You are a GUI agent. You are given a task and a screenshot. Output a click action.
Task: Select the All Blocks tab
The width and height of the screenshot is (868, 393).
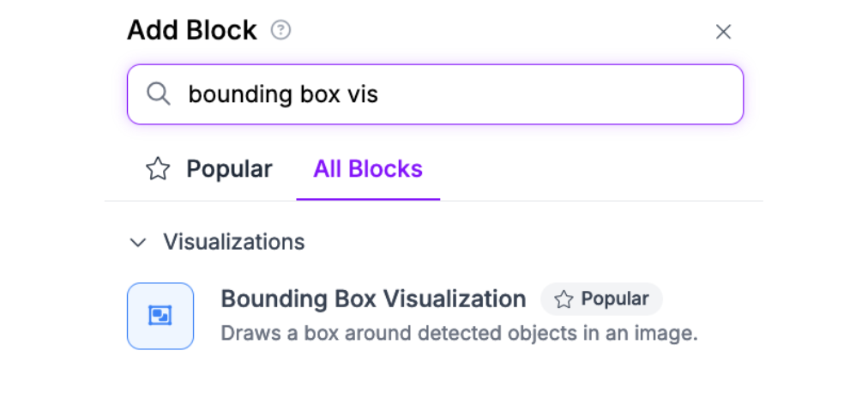pos(368,169)
